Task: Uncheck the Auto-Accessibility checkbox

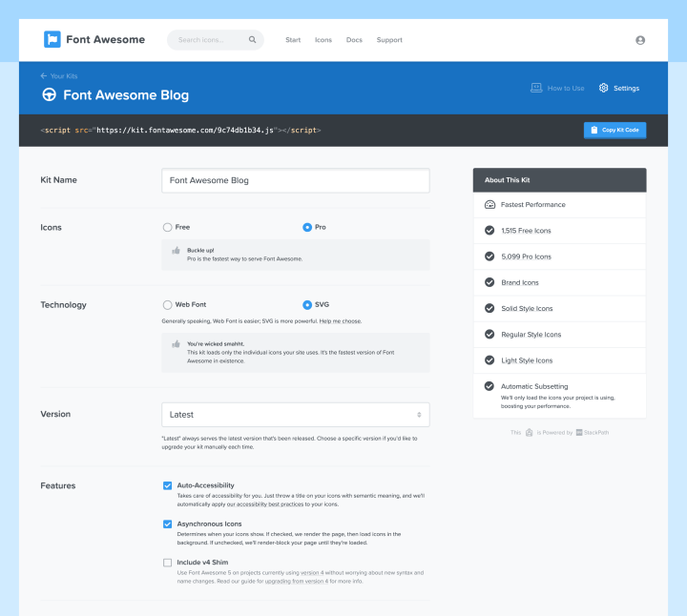Action: point(167,485)
